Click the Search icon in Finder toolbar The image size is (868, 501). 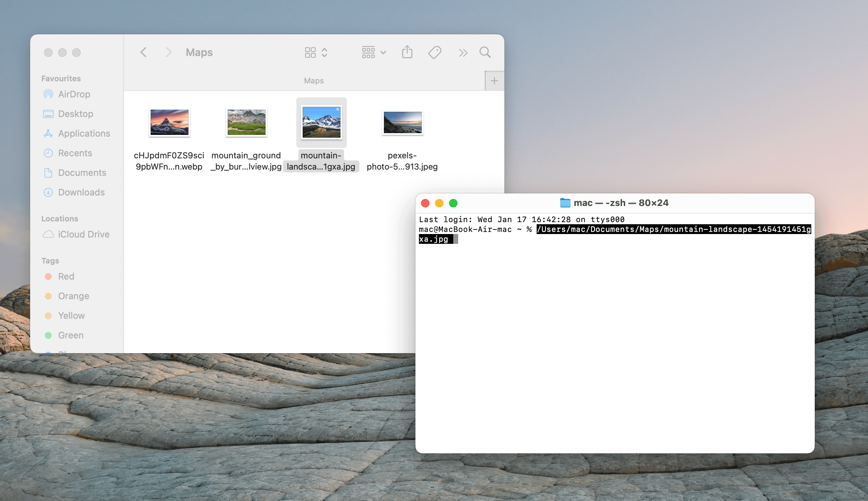point(485,52)
